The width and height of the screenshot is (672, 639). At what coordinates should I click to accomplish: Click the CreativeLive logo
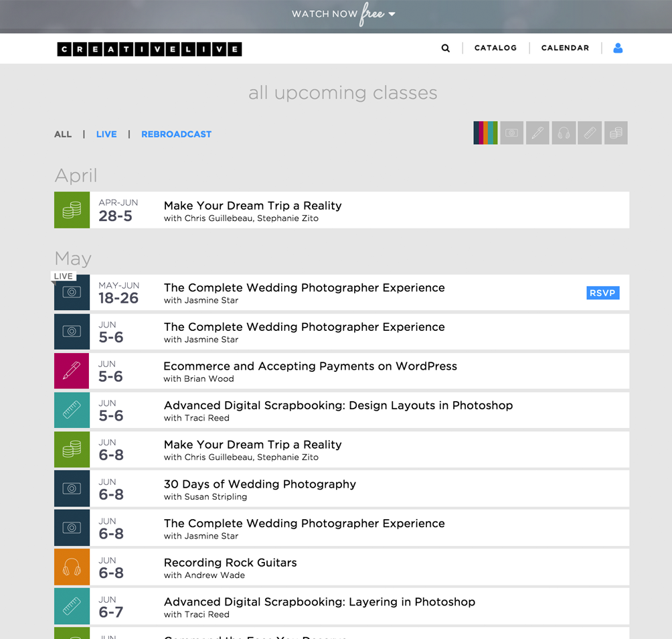(x=149, y=50)
